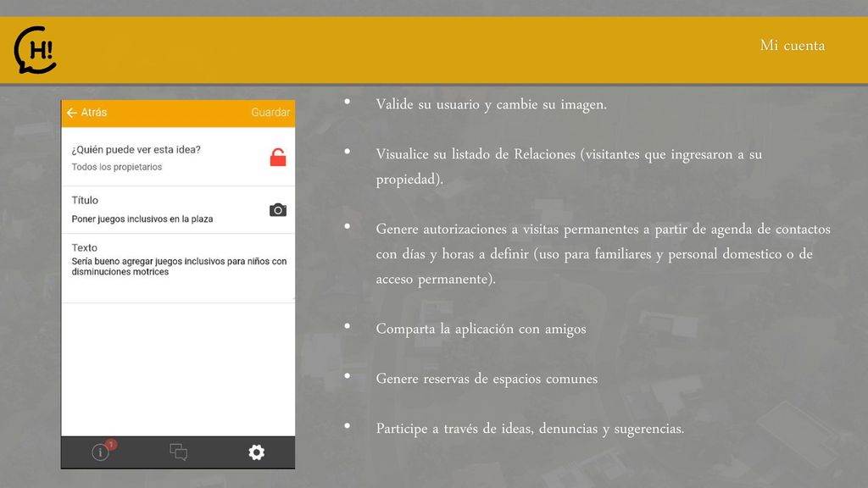Click 'Valide su usuario y cambie su imagen.'

pyautogui.click(x=491, y=104)
